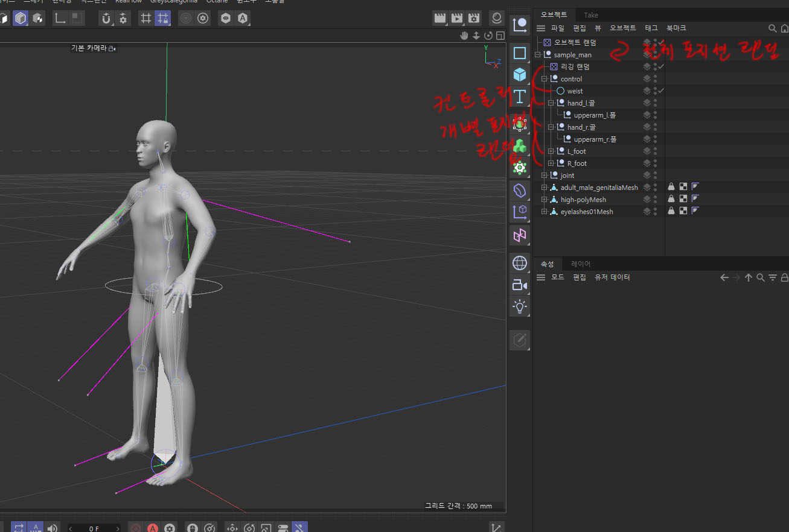
Task: Open the 태그 menu in Object Manager
Action: 651,28
